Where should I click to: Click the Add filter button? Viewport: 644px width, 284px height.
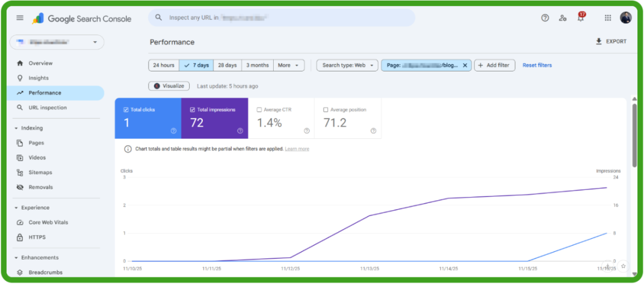click(494, 65)
